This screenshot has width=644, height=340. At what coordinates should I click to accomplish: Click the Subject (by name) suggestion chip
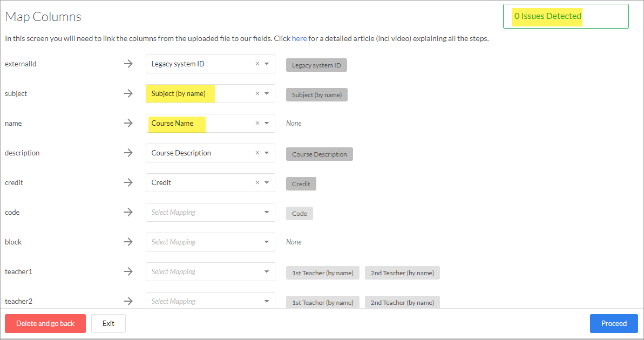point(317,95)
